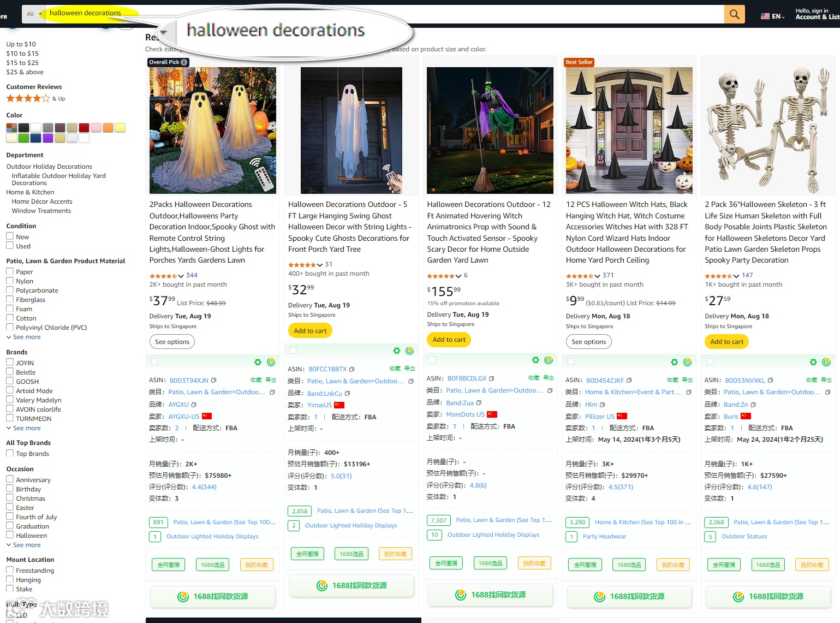This screenshot has height=623, width=840.
Task: Expand See more under Product Material
Action: [23, 337]
